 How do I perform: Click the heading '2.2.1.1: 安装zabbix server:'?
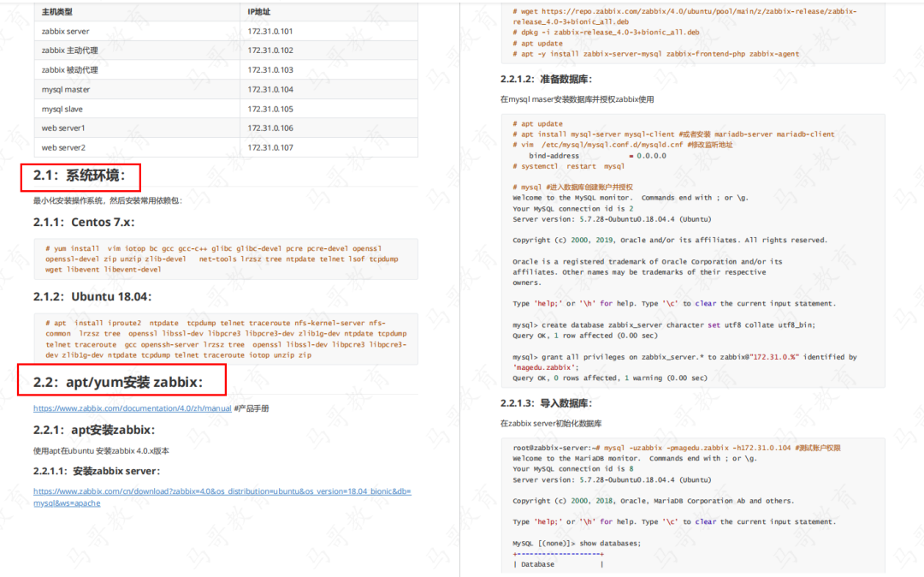[x=96, y=471]
